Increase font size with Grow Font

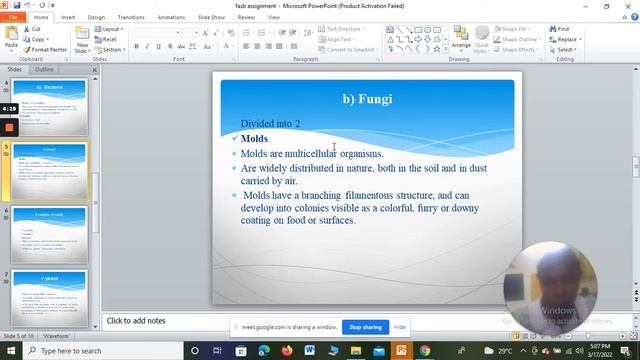[x=205, y=33]
